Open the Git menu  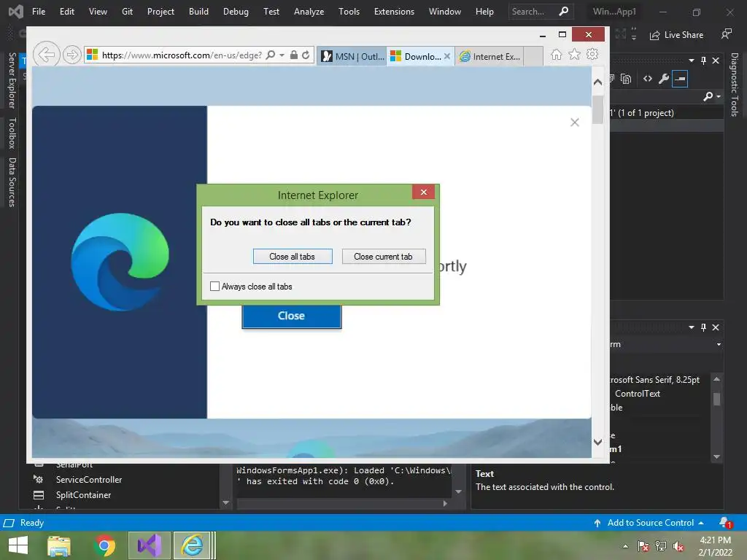click(x=127, y=12)
